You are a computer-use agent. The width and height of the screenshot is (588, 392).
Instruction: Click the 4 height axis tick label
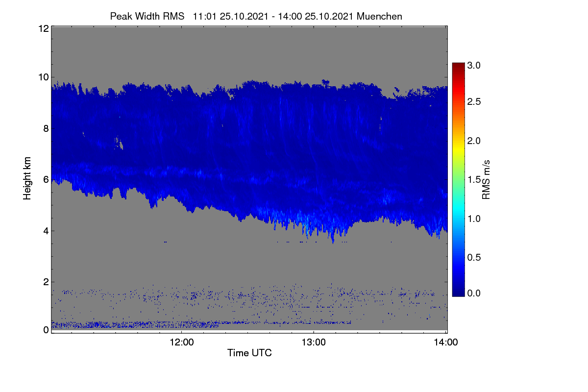pos(46,231)
